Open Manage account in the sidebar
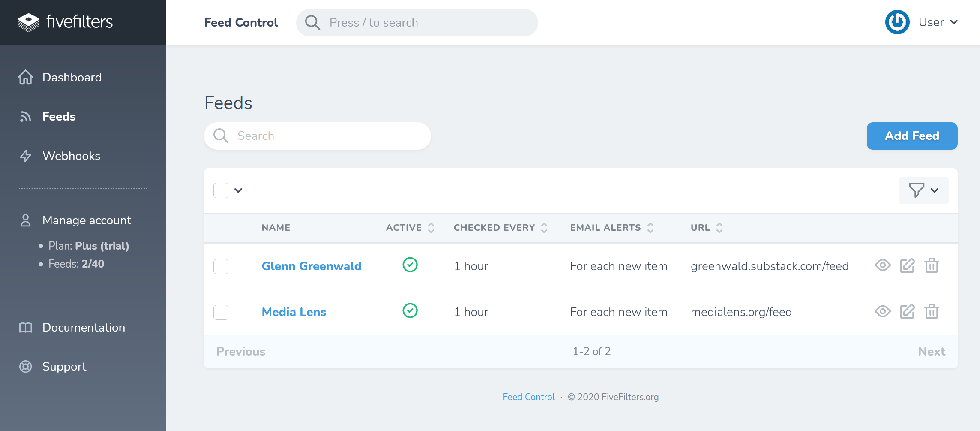 [x=87, y=220]
